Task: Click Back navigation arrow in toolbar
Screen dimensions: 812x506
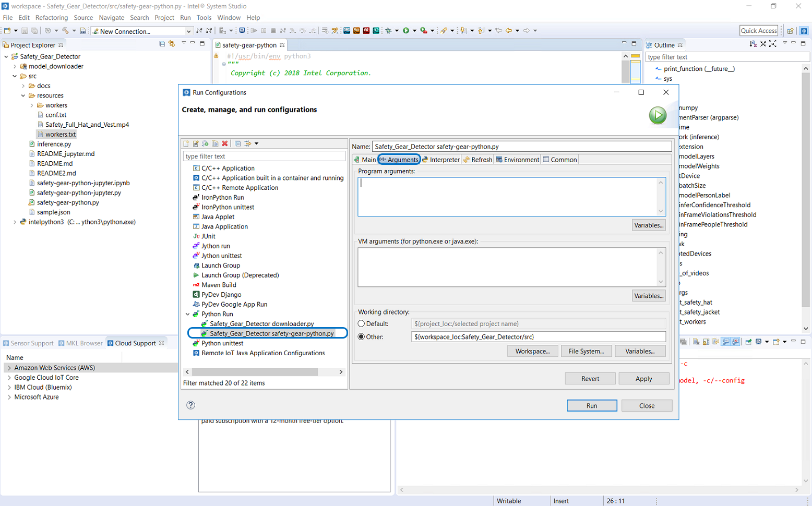Action: click(508, 30)
